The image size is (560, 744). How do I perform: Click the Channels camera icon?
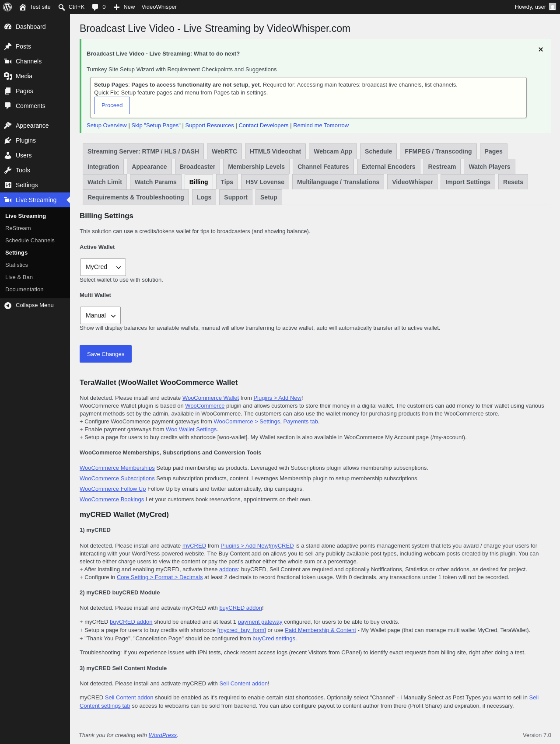tap(8, 61)
